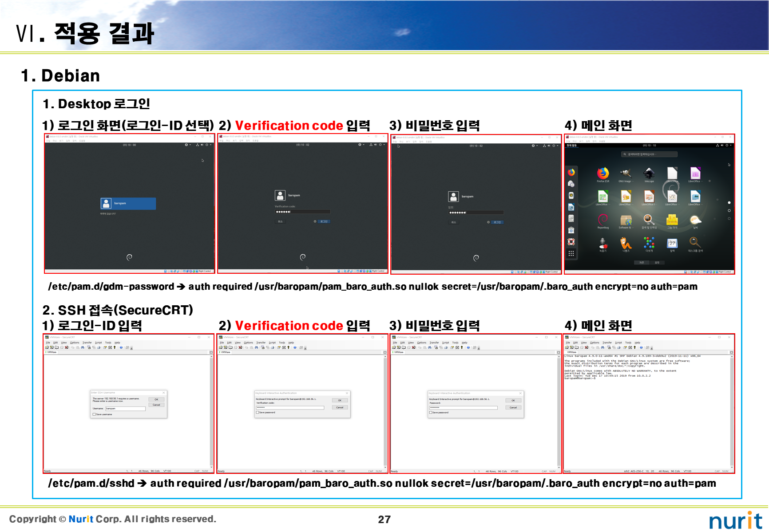Click Verification code field on desktop login
Viewport: 769px width, 532px height.
(x=302, y=212)
